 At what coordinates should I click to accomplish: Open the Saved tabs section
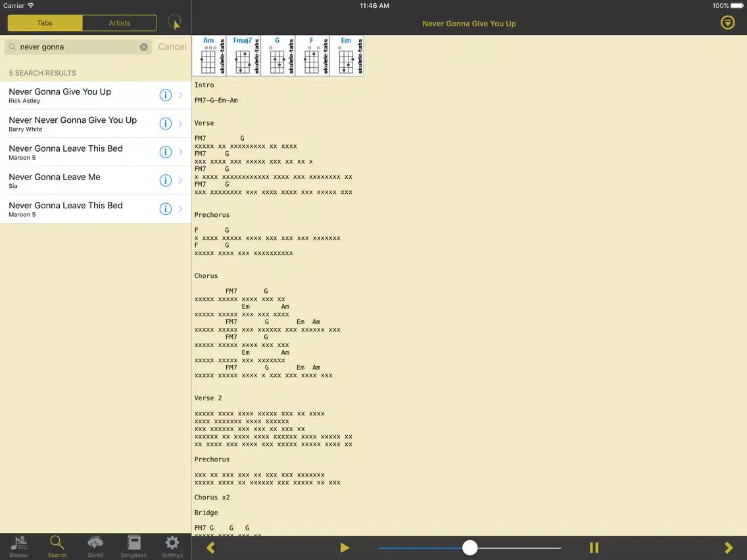tap(95, 546)
